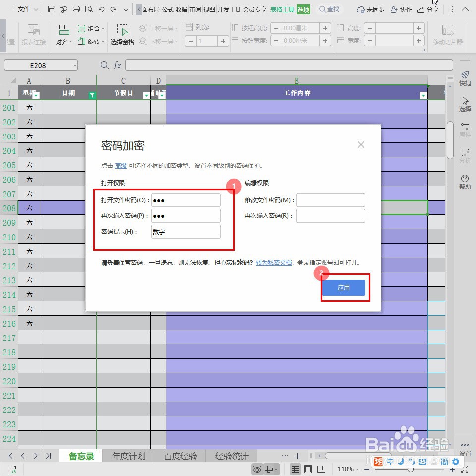
Task: Open the 组合 group dropdown
Action: coord(91,29)
